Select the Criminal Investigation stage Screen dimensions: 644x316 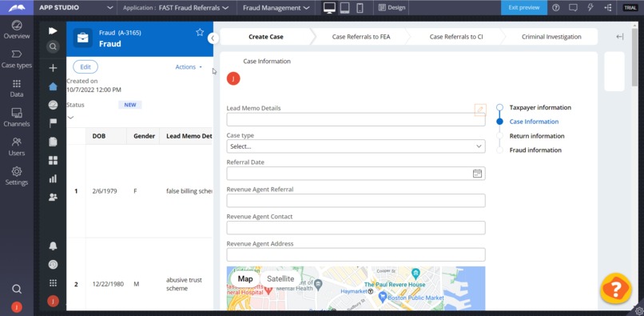pos(551,37)
